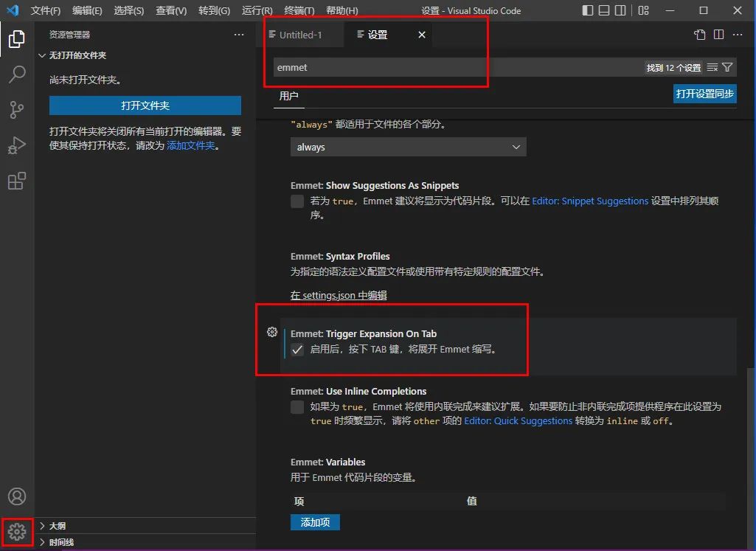Open settings JSON file icon
The width and height of the screenshot is (756, 551).
point(700,35)
